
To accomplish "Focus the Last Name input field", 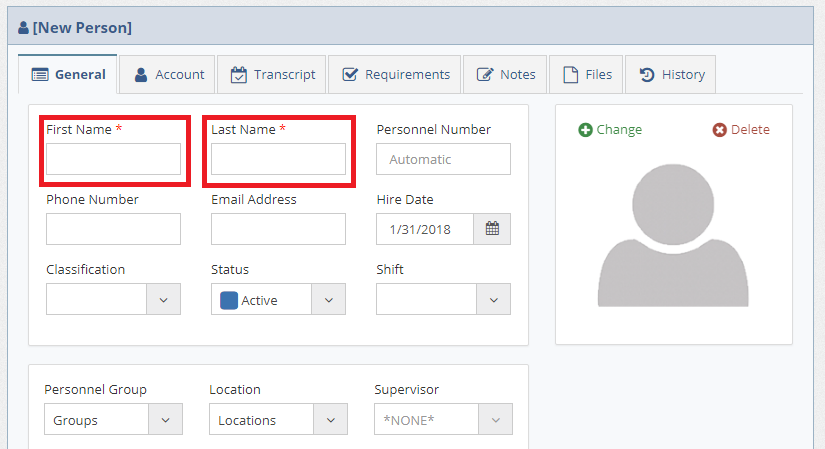I will click(x=278, y=159).
